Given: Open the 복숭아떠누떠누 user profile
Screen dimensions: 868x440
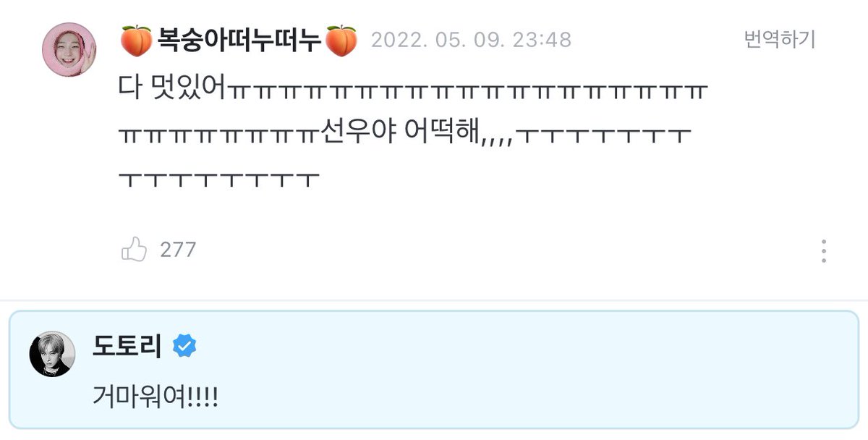Looking at the screenshot, I should tap(239, 41).
